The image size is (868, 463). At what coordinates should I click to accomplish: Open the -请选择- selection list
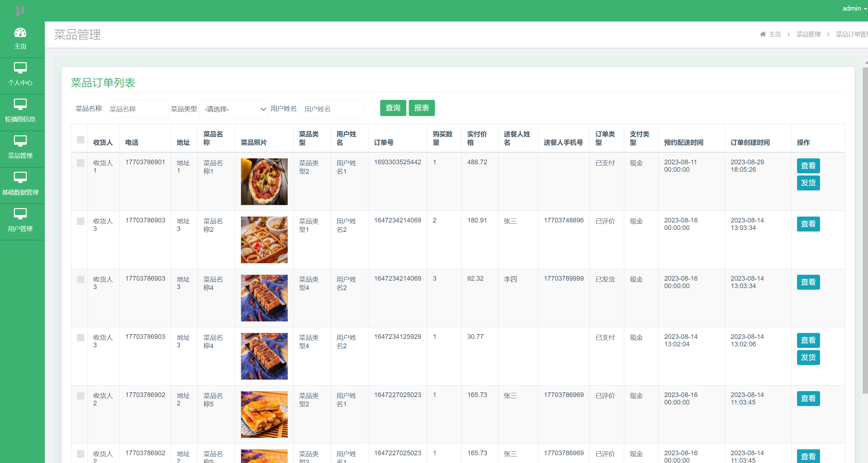(234, 109)
